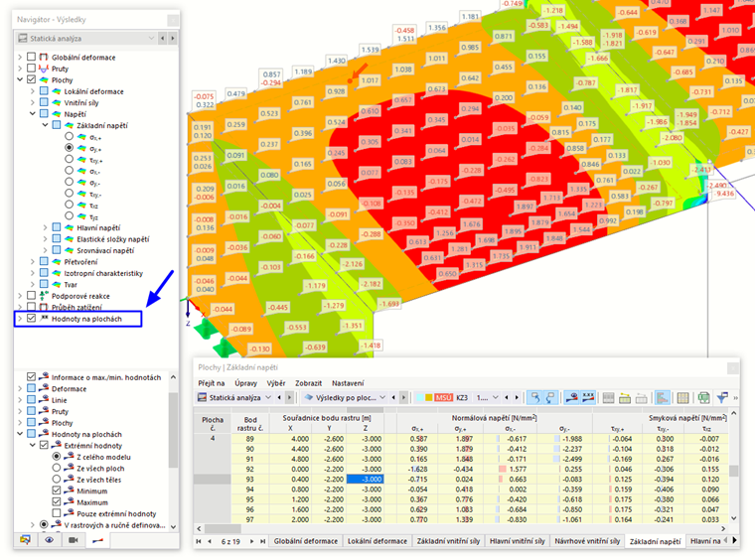Go to first table page arrow
This screenshot has width=755, height=560.
[x=199, y=541]
